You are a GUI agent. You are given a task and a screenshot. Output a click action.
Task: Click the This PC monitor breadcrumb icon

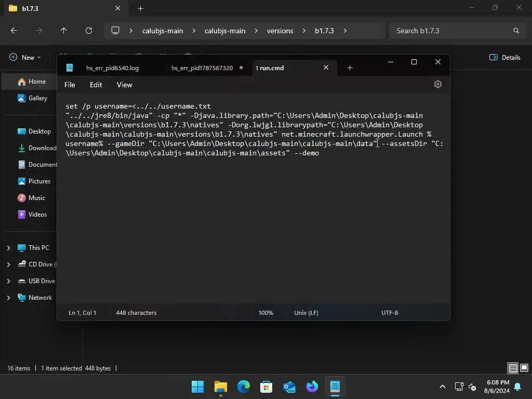[x=115, y=30]
